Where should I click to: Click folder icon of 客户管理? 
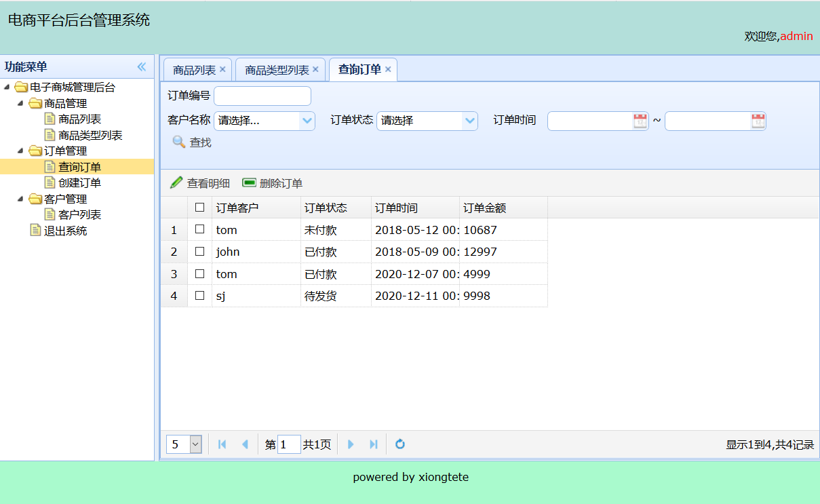(x=35, y=199)
